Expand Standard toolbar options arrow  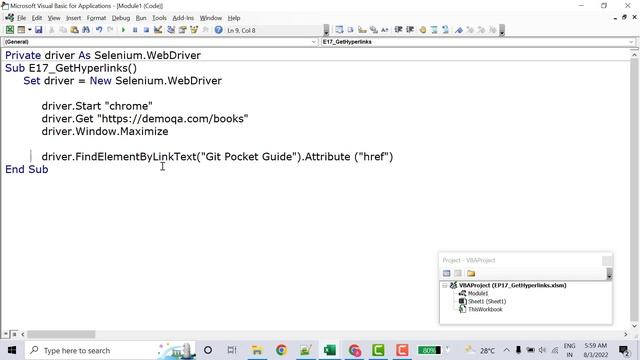point(326,30)
